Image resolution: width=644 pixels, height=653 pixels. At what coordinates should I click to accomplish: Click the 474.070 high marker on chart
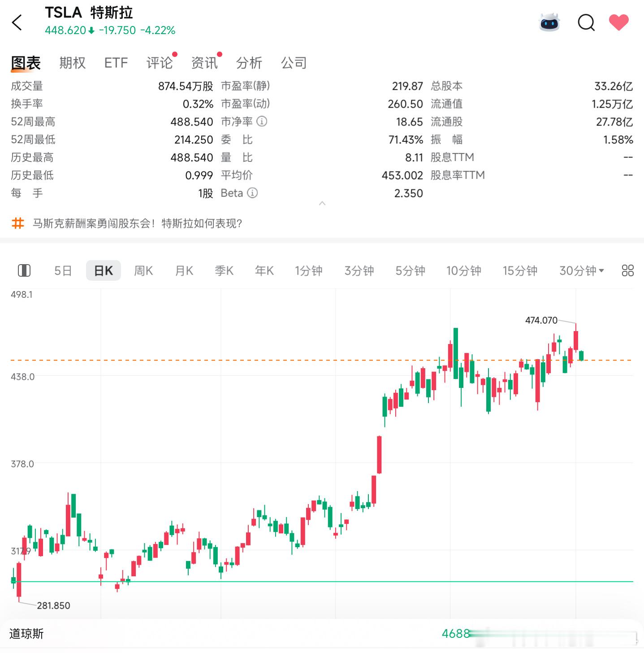click(541, 320)
